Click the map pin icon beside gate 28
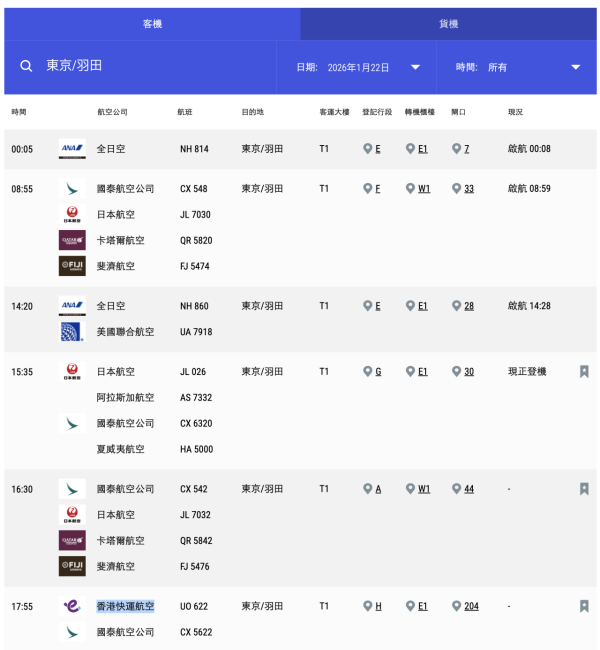Viewport: 600px width, 650px height. pos(456,306)
